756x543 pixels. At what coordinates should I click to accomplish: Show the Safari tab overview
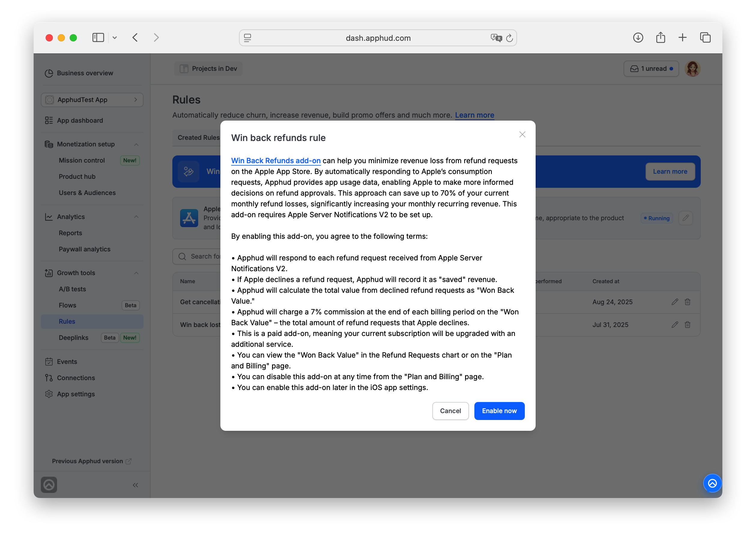[x=705, y=37]
